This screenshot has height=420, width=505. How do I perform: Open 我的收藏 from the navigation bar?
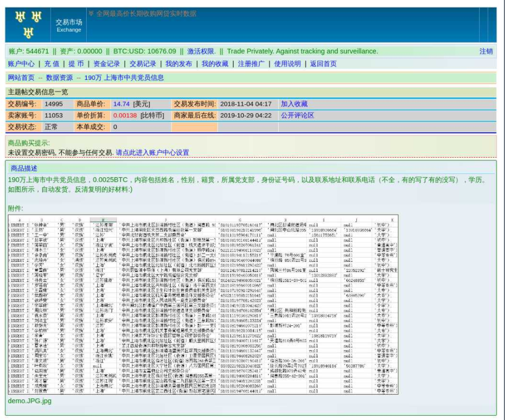(x=215, y=64)
